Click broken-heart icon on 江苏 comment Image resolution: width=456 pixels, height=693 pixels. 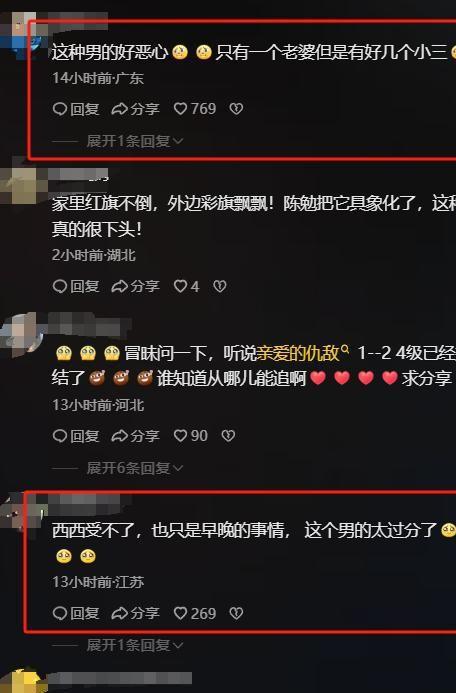[236, 613]
